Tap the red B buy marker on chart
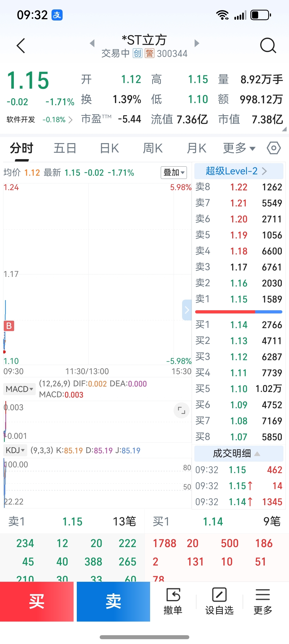The height and width of the screenshot is (644, 289). [x=9, y=326]
